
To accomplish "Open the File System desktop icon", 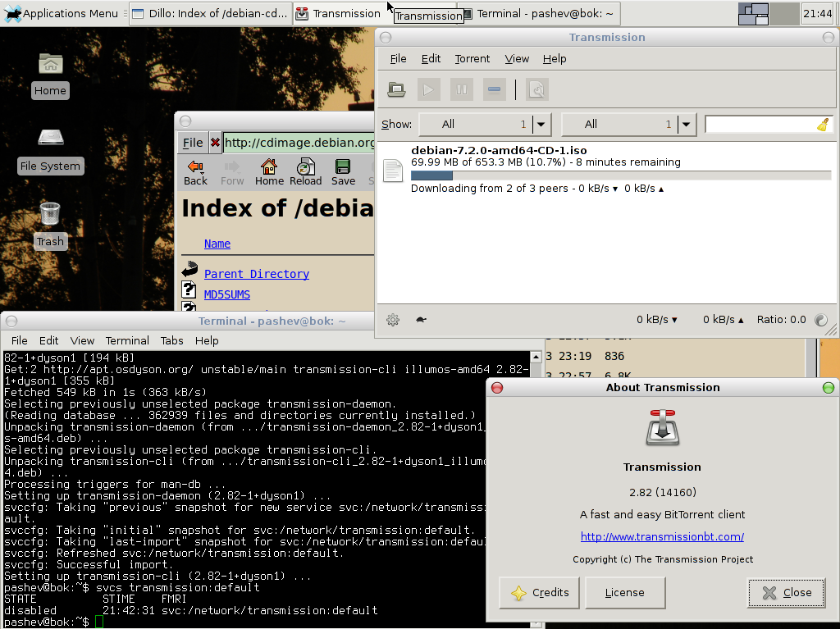I will click(50, 151).
